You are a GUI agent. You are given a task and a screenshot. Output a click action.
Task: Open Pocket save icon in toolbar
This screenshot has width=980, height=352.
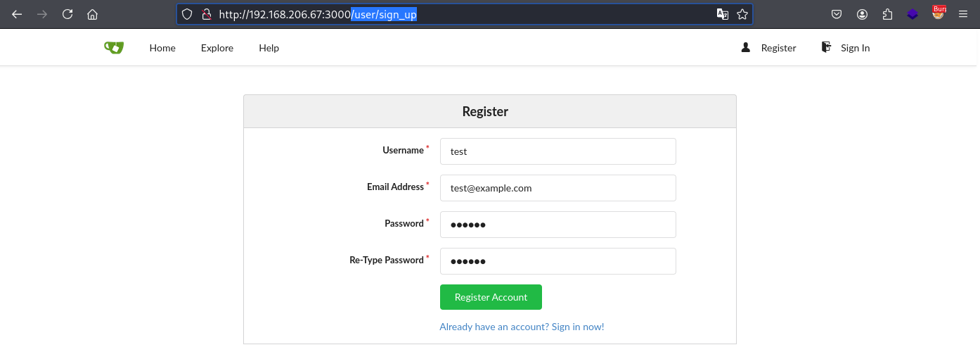coord(837,14)
